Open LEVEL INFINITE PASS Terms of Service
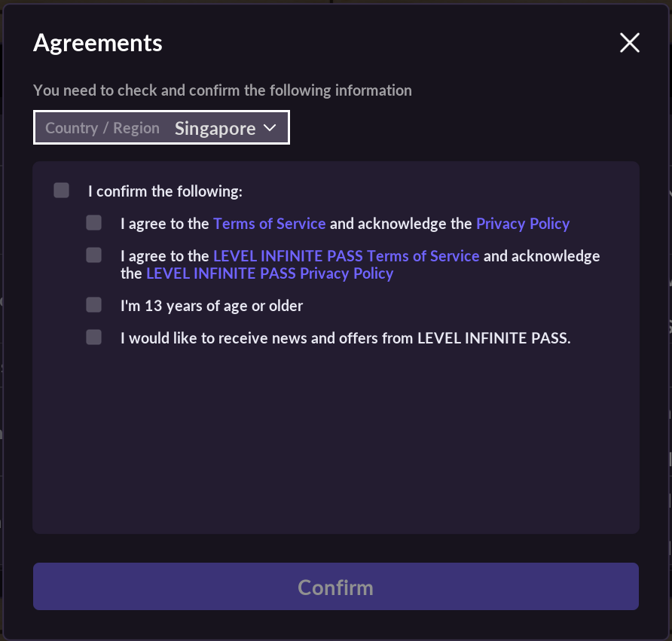The width and height of the screenshot is (672, 641). pyautogui.click(x=347, y=255)
